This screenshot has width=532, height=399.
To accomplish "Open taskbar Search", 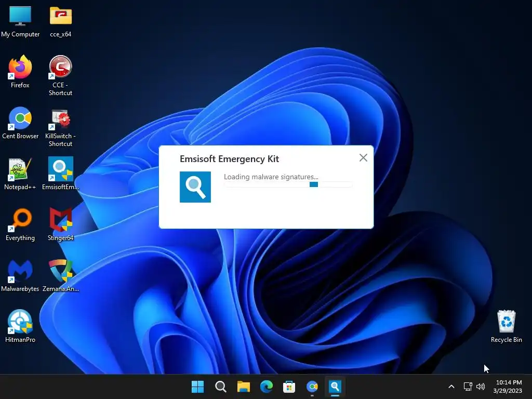I will coord(220,387).
